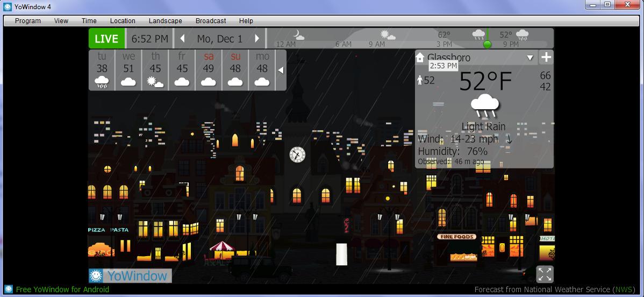Viewport: 644px width, 297px height.
Task: Advance to the next day arrow
Action: click(x=257, y=39)
